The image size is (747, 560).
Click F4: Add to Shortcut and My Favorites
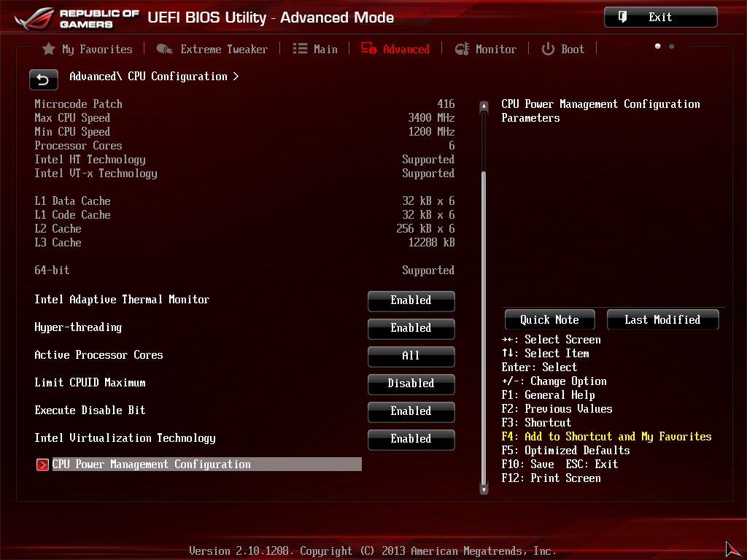[x=606, y=437]
